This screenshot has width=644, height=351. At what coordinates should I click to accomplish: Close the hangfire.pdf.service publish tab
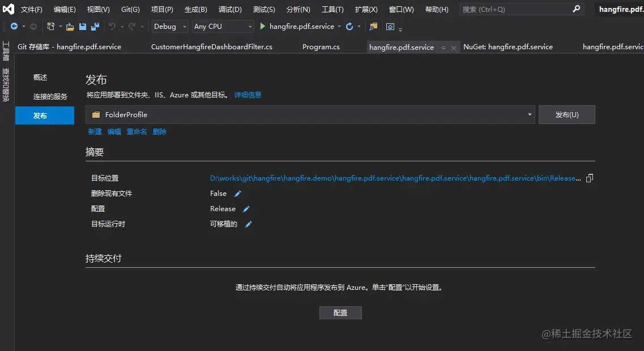(x=454, y=48)
